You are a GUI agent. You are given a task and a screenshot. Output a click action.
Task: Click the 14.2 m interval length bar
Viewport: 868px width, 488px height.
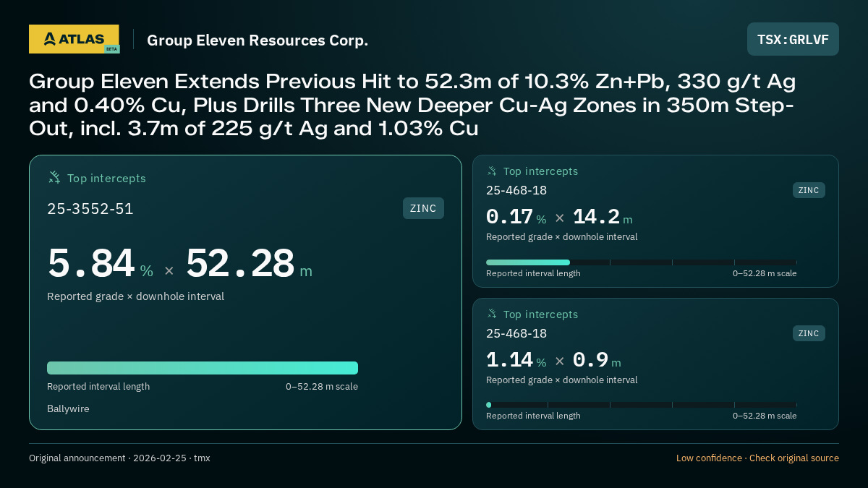tap(641, 262)
